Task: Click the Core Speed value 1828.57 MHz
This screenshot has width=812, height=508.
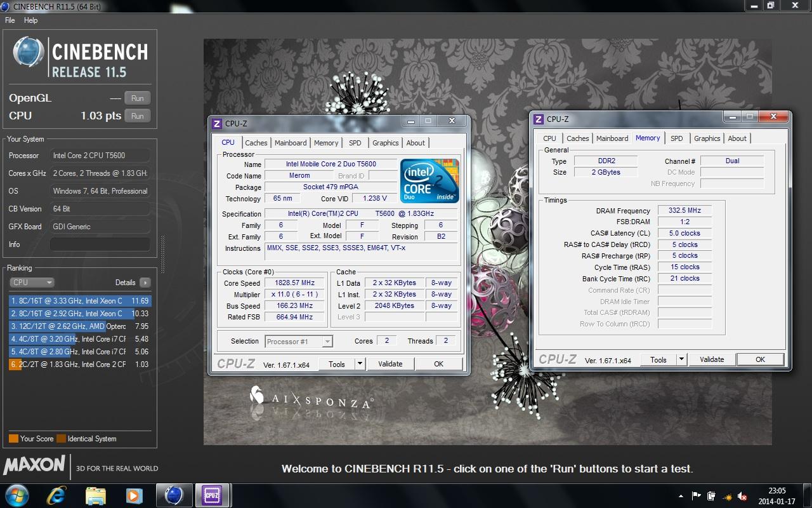Action: pyautogui.click(x=294, y=283)
